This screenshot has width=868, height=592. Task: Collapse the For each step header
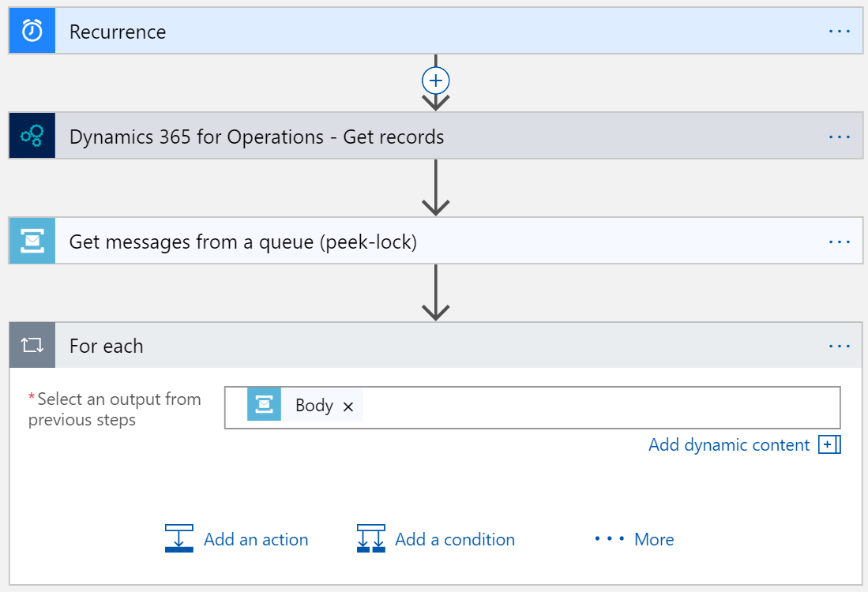tap(436, 345)
